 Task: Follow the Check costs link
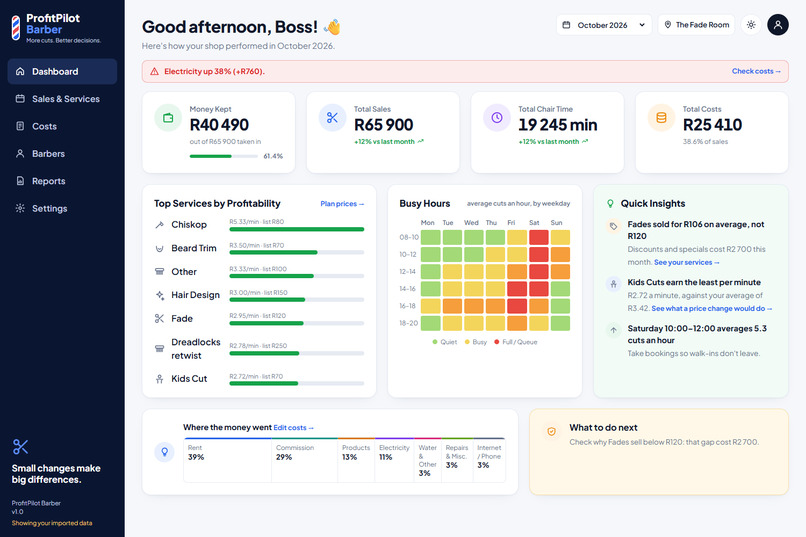756,71
